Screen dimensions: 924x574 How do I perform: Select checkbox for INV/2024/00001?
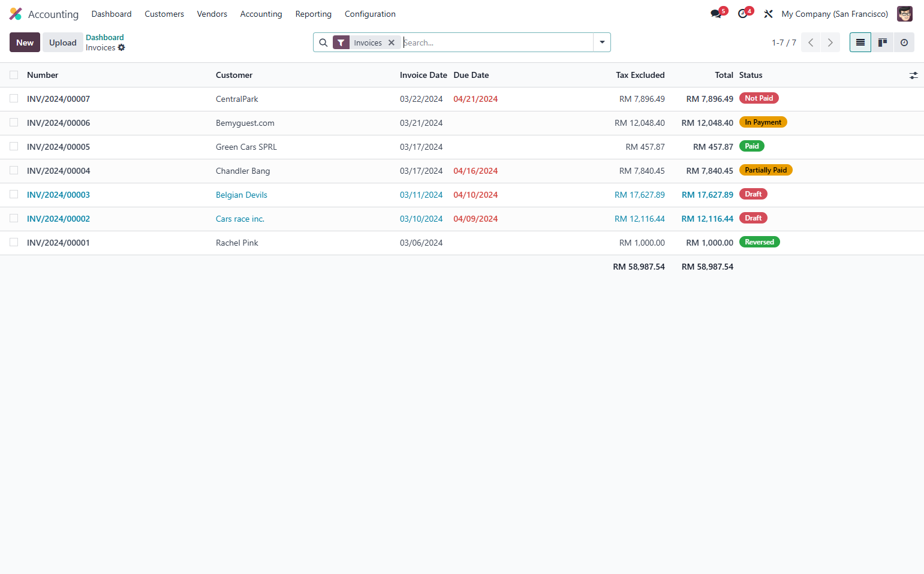pos(14,242)
